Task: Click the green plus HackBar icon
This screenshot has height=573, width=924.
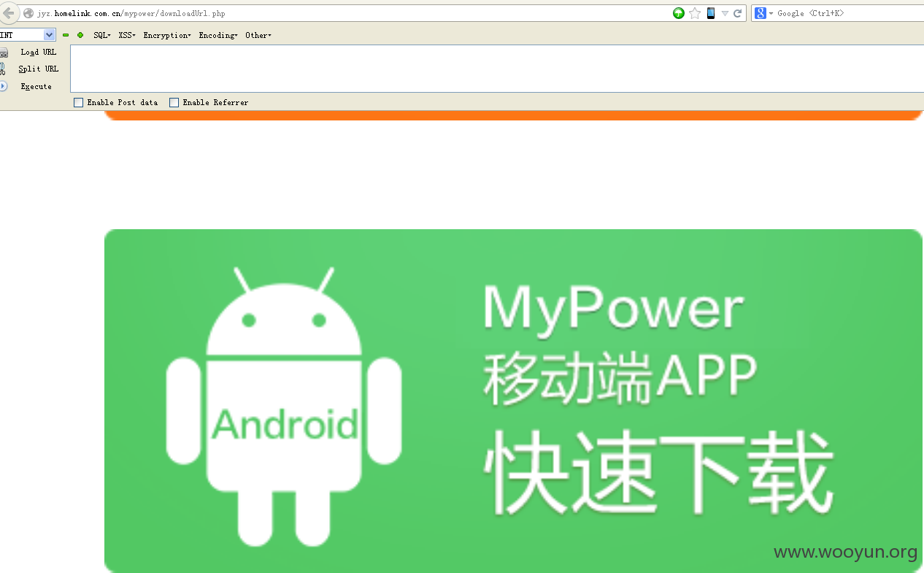Action: (x=80, y=35)
